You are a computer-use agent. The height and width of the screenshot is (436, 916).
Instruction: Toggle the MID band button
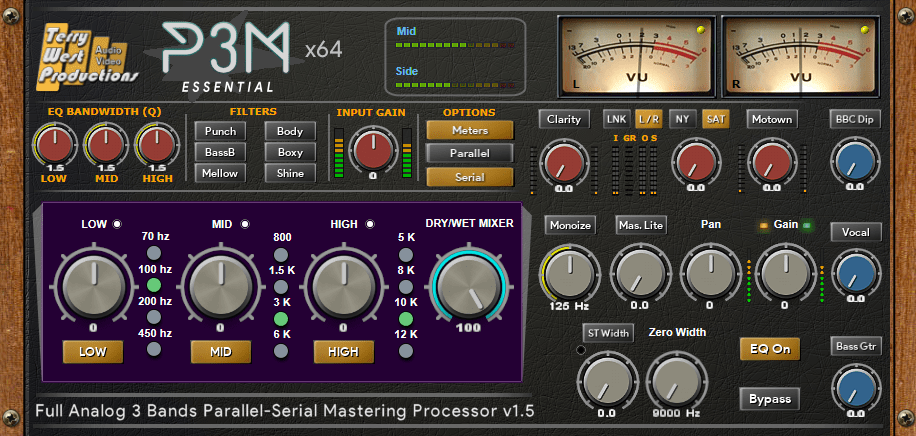point(221,352)
